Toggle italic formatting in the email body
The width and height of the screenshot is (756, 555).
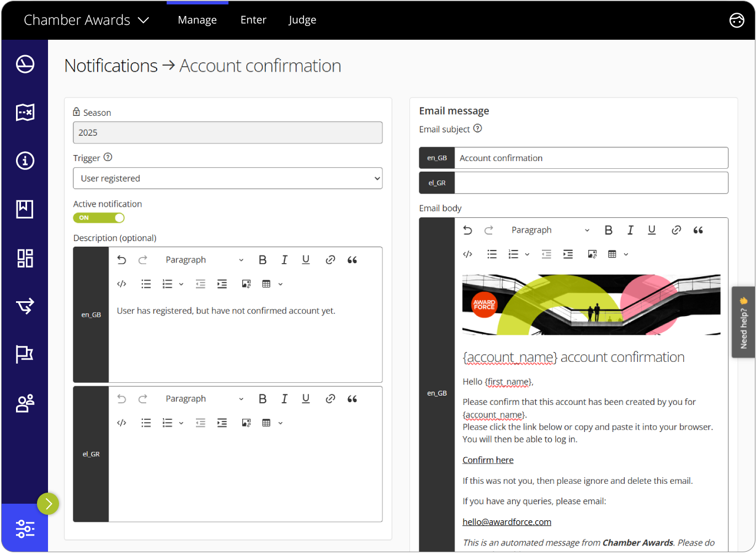click(630, 230)
